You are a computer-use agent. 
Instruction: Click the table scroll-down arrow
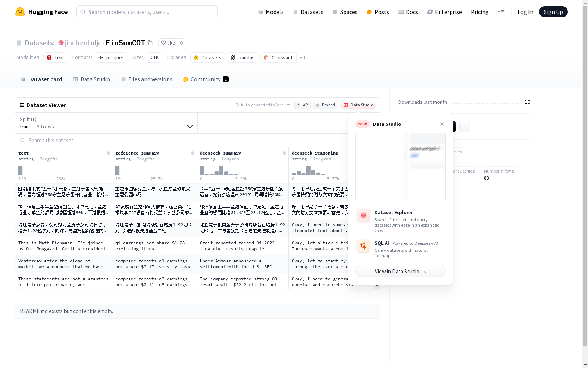[x=377, y=286]
